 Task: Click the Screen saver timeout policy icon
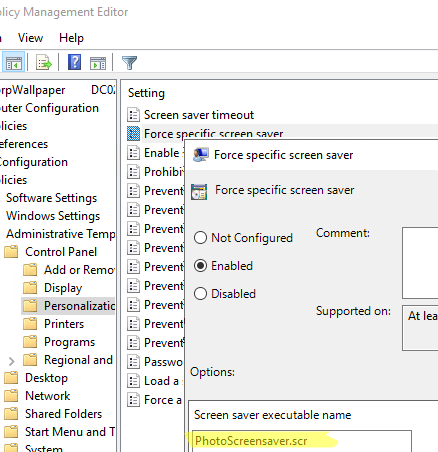tap(133, 115)
